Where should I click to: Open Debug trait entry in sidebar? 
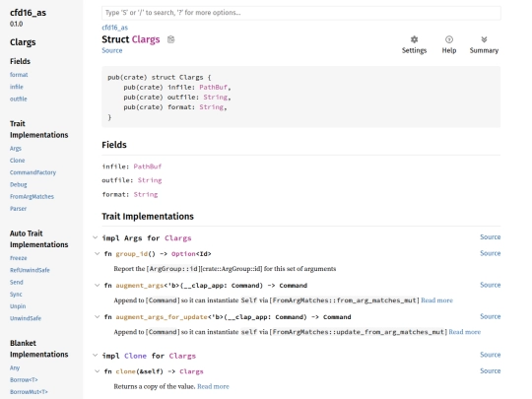tap(19, 184)
